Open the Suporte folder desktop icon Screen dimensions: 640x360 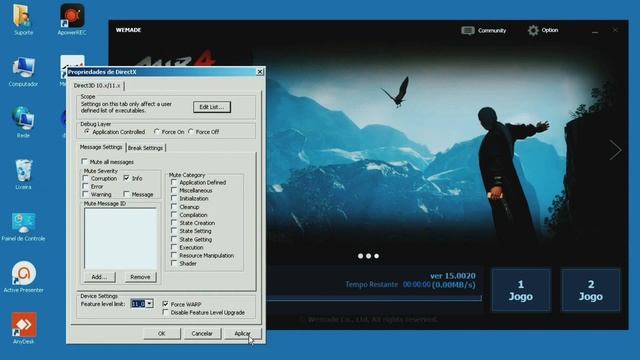23,18
